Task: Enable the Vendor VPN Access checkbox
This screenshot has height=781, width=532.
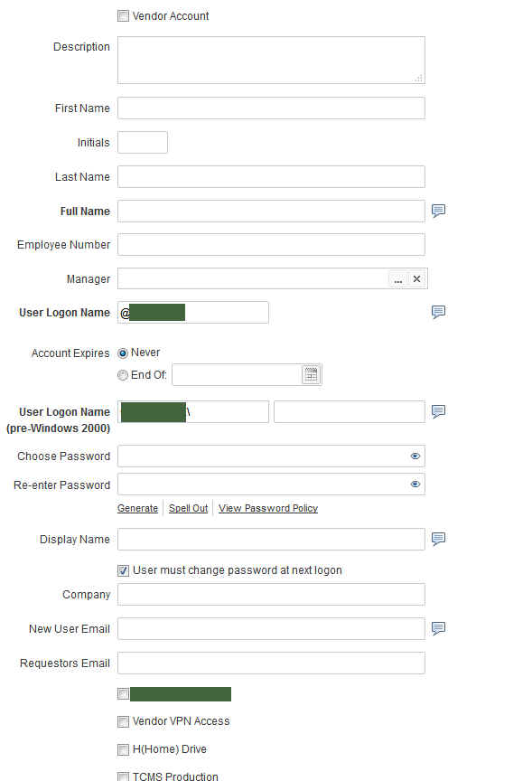Action: point(123,721)
